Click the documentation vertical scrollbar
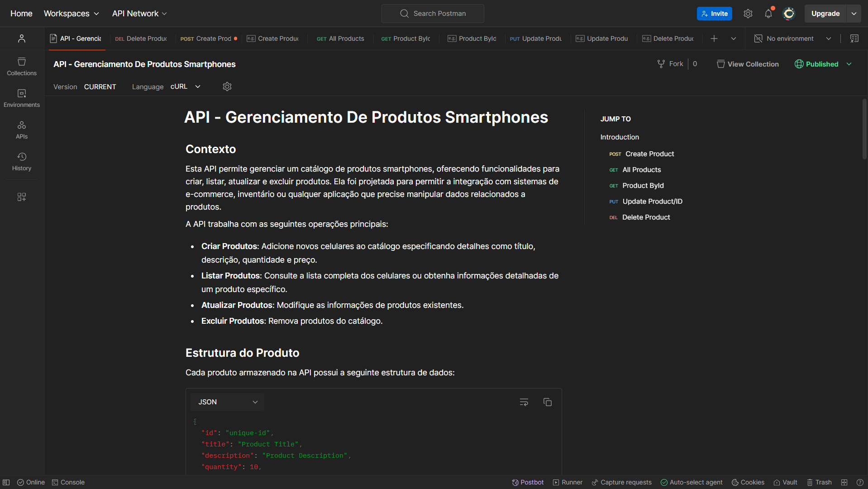Screen dimensions: 868x489 point(864,129)
